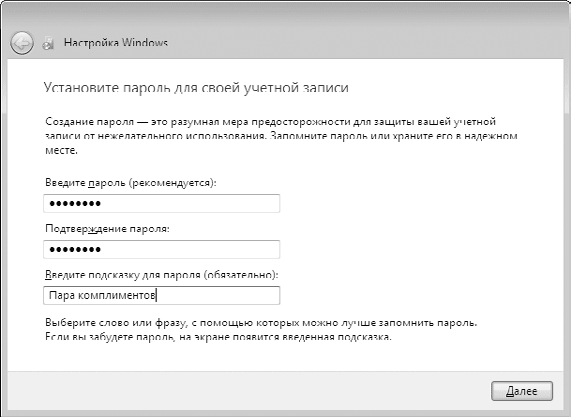Click the Windows setup icon beside the title
Image resolution: width=571 pixels, height=417 pixels.
tap(48, 43)
